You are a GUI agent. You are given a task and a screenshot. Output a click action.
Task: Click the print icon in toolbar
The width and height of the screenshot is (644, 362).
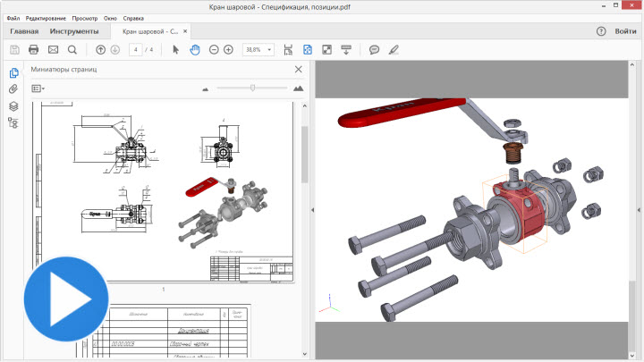[33, 49]
